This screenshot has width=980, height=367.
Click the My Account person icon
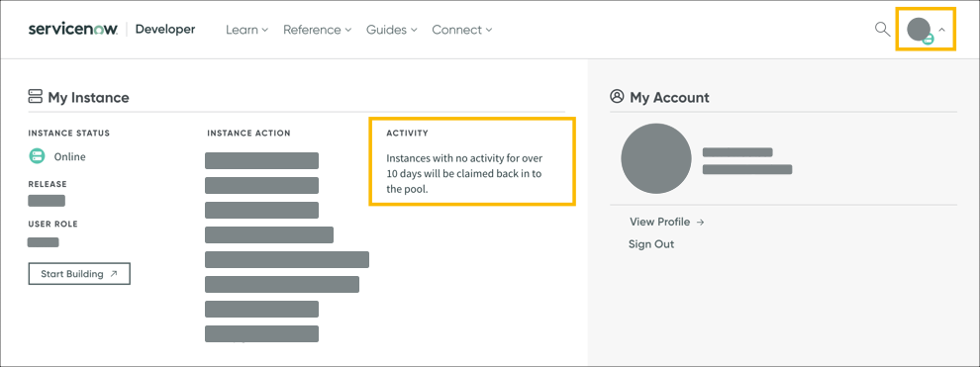click(x=617, y=97)
